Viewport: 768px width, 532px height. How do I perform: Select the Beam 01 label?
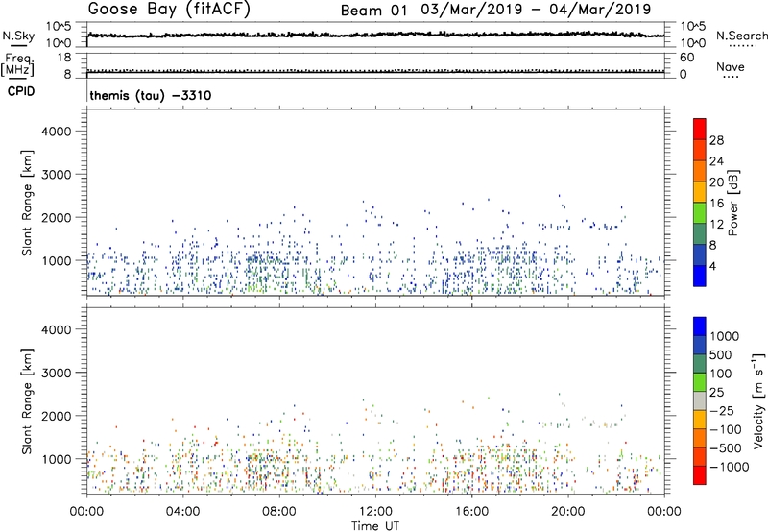point(373,11)
